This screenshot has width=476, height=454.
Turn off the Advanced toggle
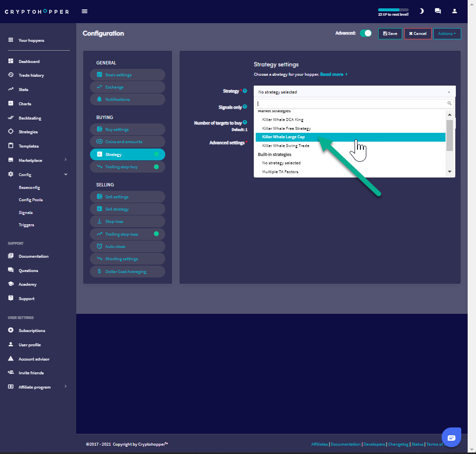365,33
